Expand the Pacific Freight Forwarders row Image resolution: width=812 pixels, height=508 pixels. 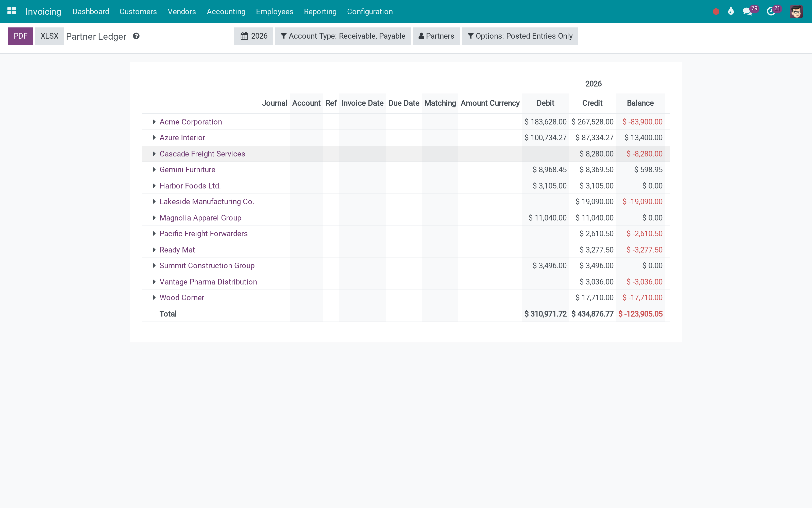pos(154,233)
